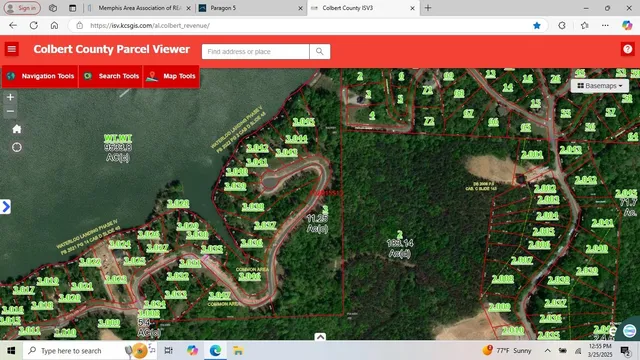
Task: Select parcel label 3.045
Action: tap(304, 122)
